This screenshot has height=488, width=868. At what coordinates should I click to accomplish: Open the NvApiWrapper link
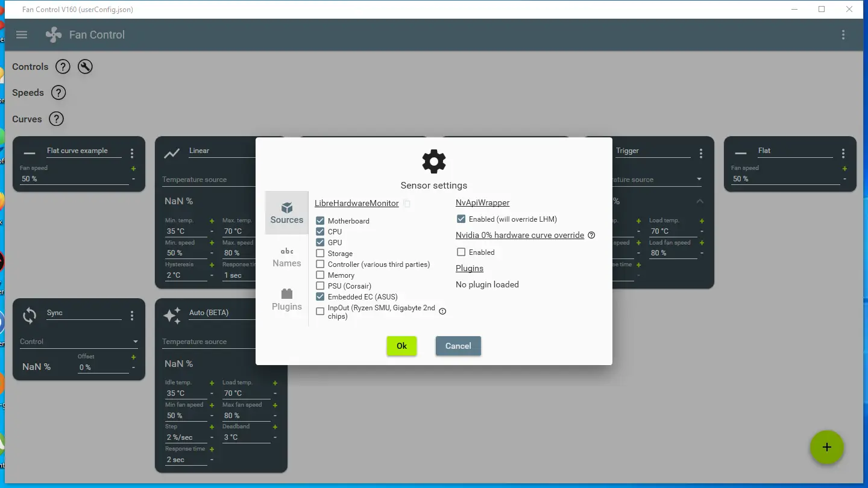[x=483, y=203]
